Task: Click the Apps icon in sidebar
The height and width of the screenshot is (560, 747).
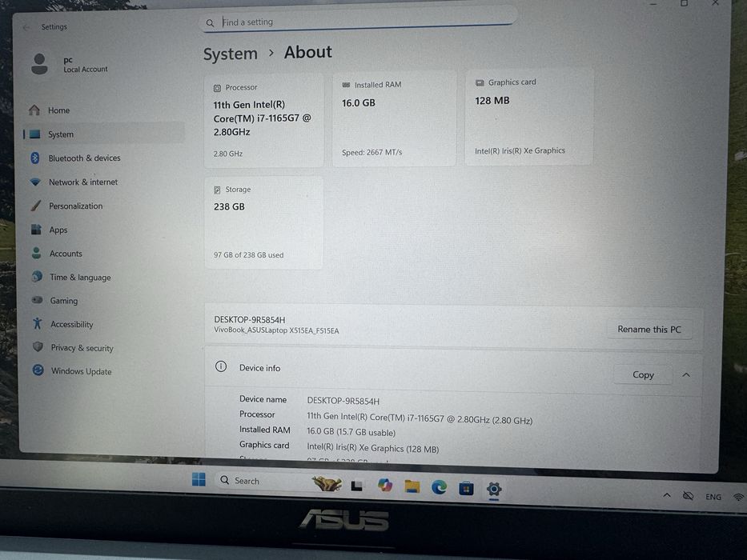Action: (36, 229)
